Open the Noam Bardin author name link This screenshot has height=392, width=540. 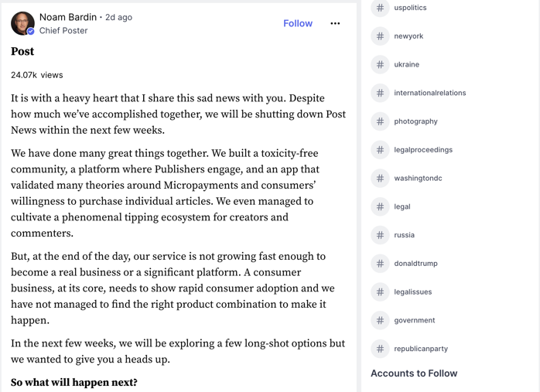coord(68,17)
